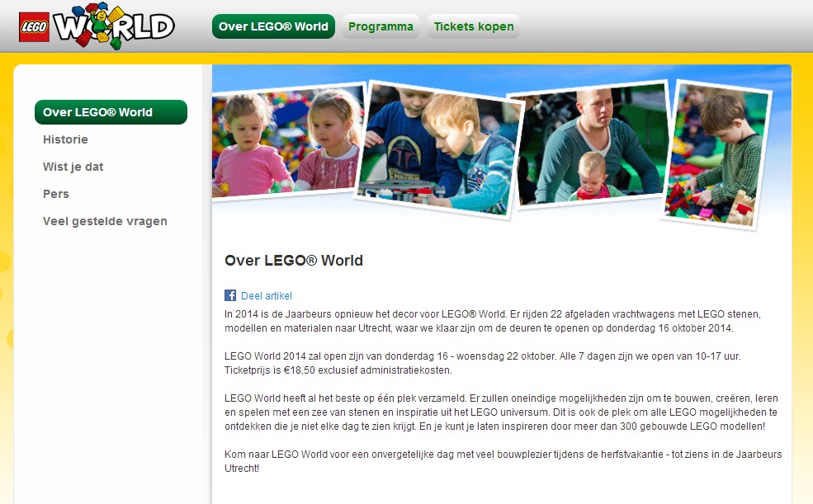Switch to the Programma tab
This screenshot has width=813, height=504.
381,26
